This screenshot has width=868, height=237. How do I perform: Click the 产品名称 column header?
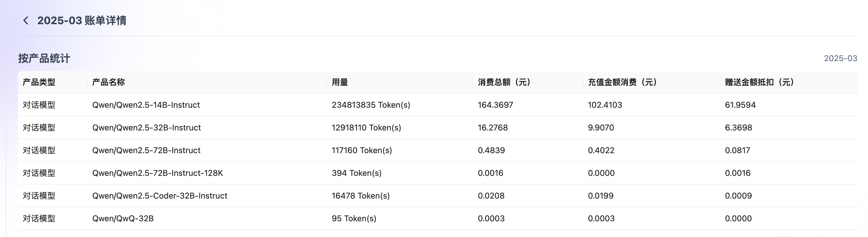pos(108,82)
